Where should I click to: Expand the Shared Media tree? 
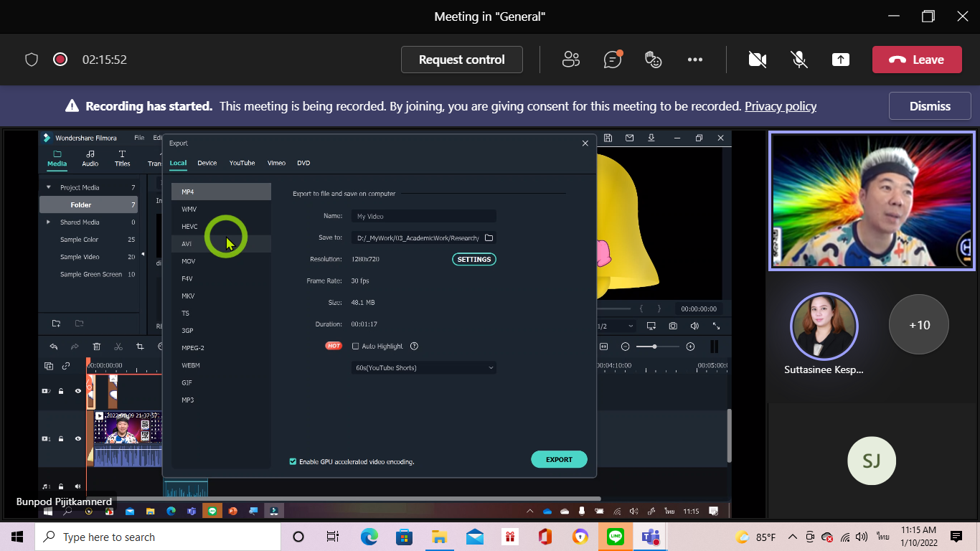point(49,222)
